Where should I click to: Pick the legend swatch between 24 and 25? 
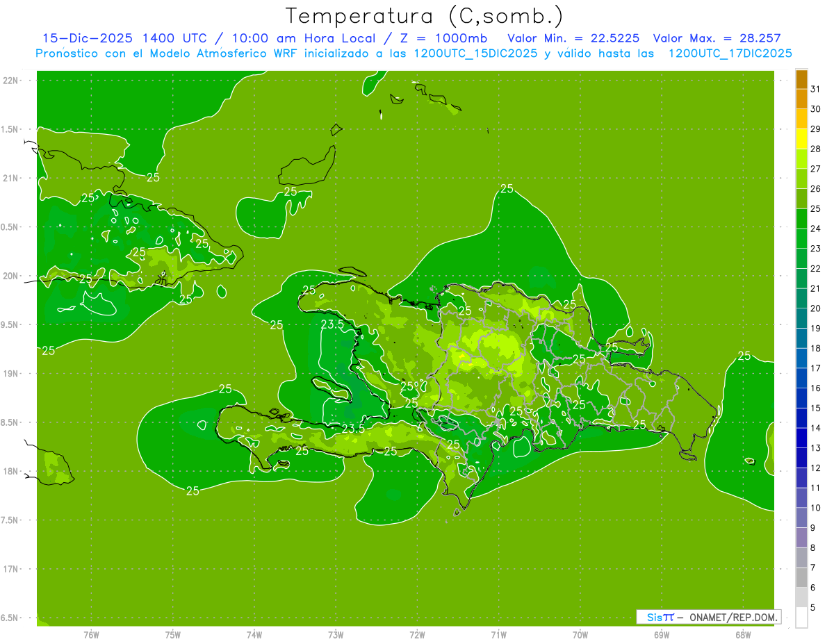[x=801, y=219]
